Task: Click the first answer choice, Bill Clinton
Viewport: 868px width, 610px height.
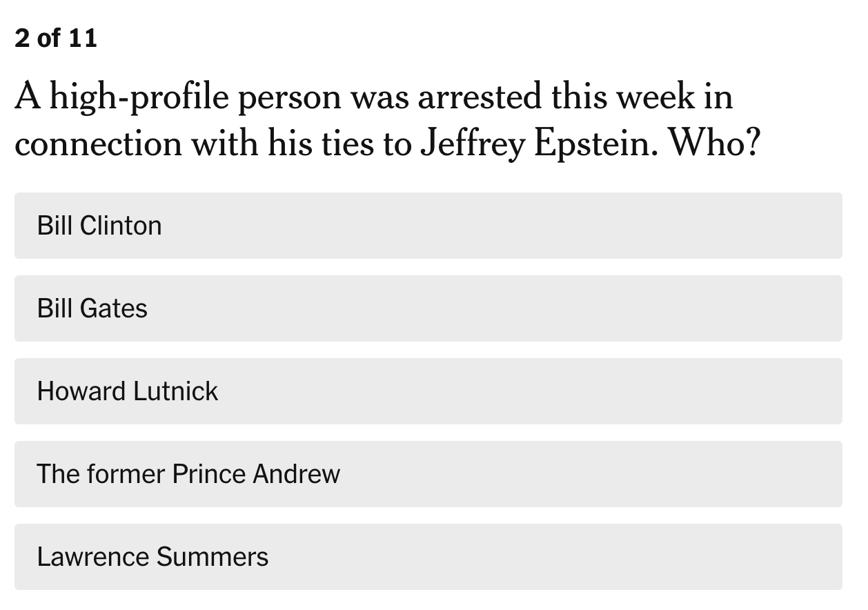Action: point(428,226)
